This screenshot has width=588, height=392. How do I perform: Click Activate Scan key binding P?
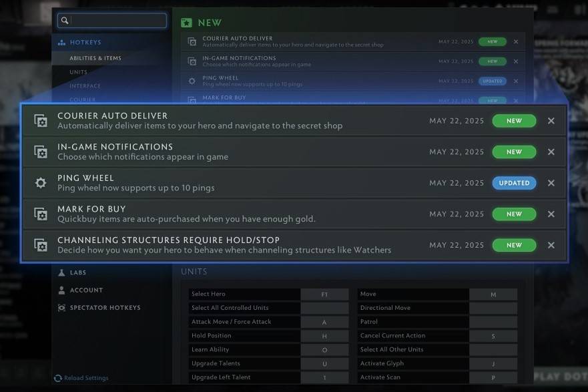[x=493, y=378]
